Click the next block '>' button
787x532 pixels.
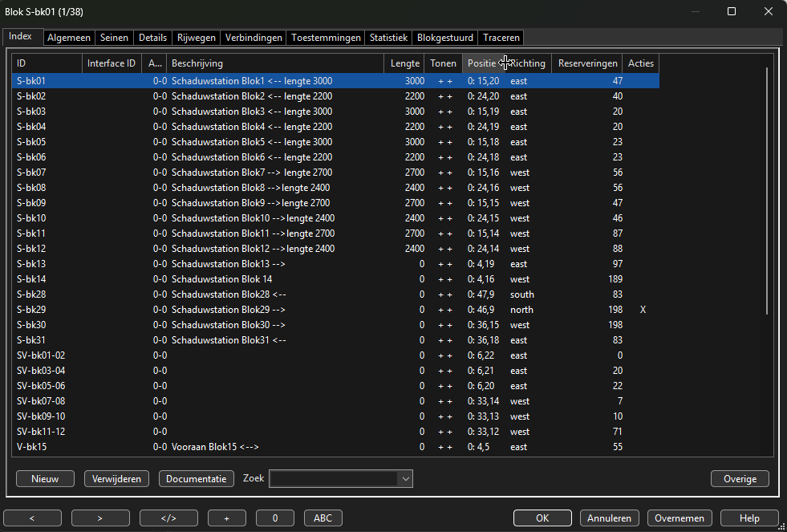click(x=100, y=518)
